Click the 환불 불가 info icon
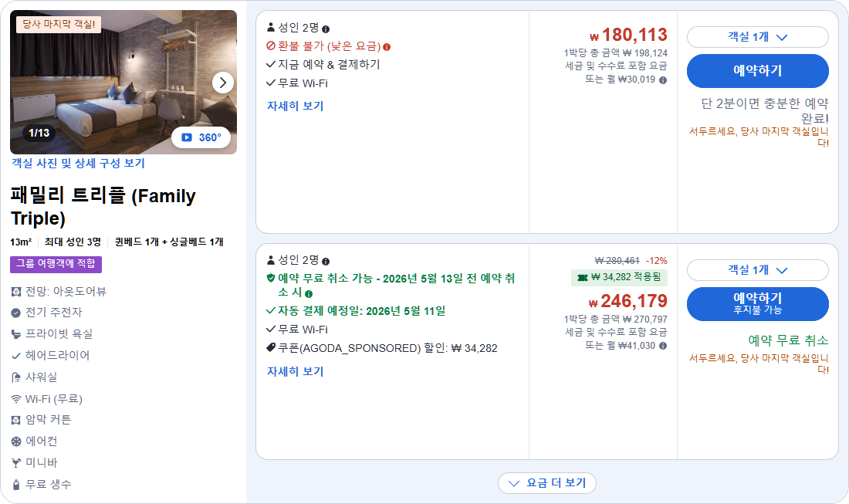 (387, 47)
